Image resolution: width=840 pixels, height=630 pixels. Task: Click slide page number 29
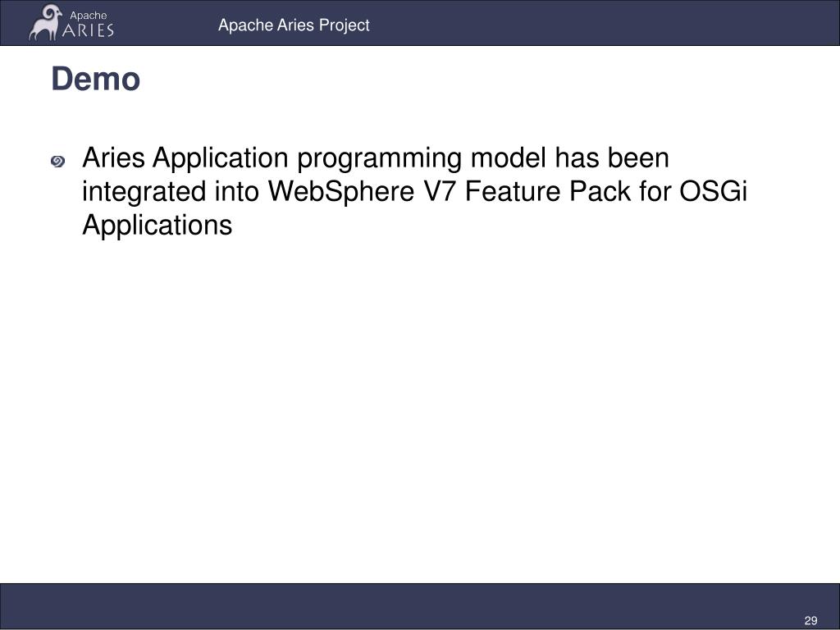tap(810, 620)
